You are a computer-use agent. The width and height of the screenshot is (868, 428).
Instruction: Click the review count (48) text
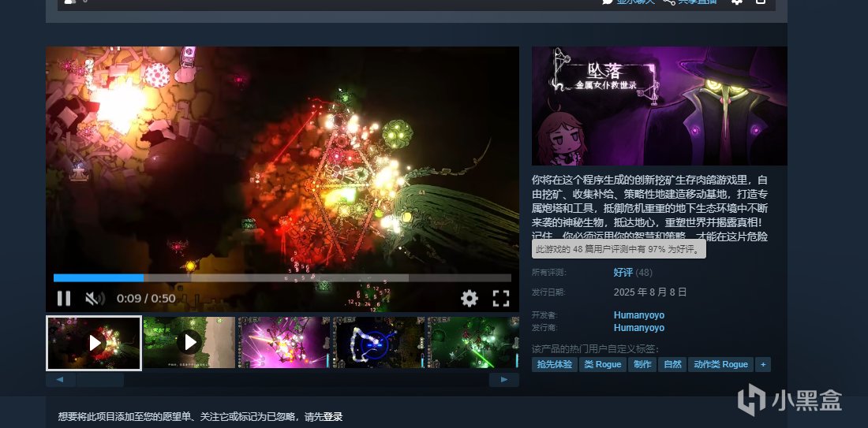click(644, 272)
